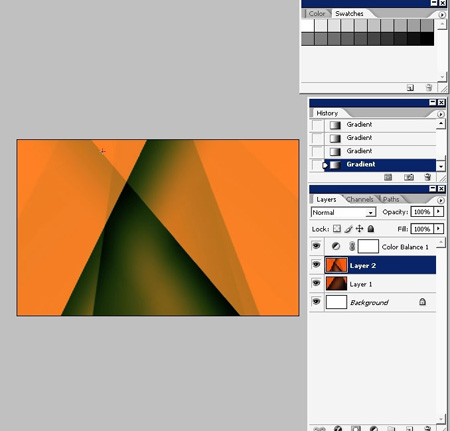This screenshot has height=431, width=450.
Task: Click the gradient artwork on the canvas
Action: pyautogui.click(x=158, y=228)
